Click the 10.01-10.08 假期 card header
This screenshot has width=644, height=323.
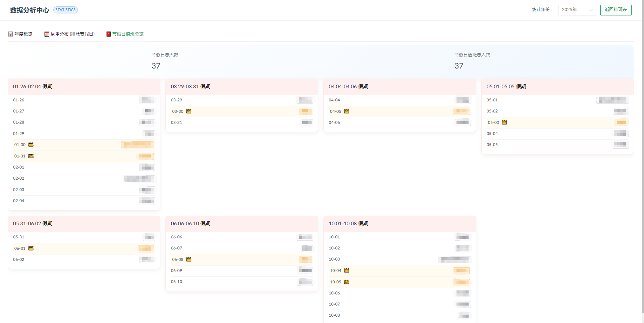click(x=399, y=224)
